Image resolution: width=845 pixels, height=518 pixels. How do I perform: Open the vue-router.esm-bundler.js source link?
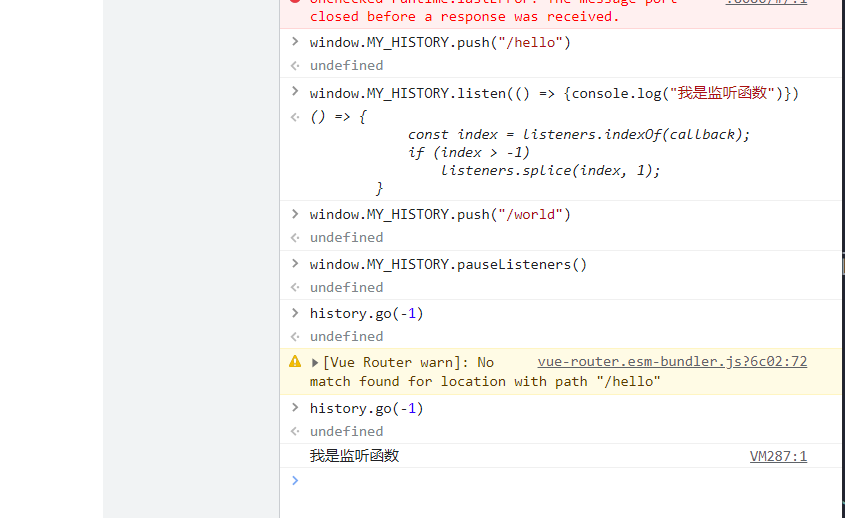click(672, 362)
